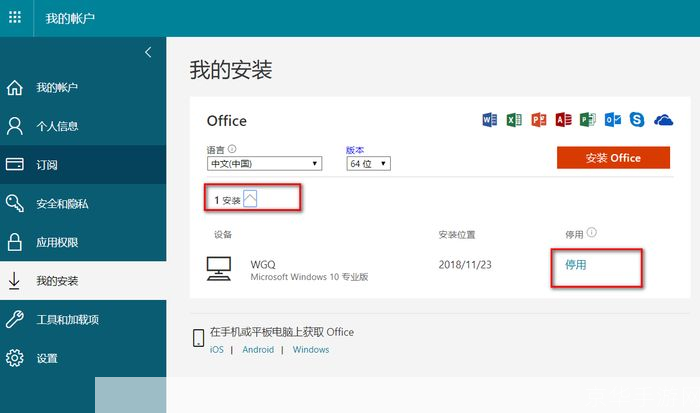This screenshot has height=413, width=700.
Task: Click the Publisher app icon
Action: 588,120
